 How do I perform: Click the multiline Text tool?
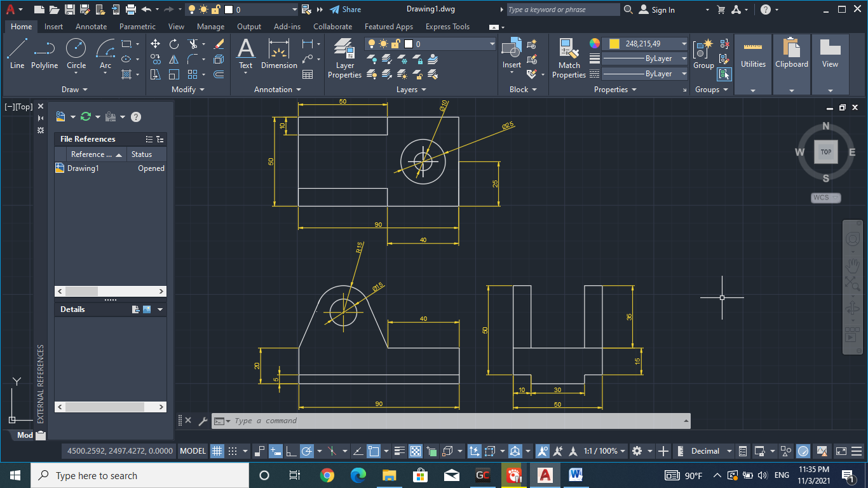click(x=245, y=53)
